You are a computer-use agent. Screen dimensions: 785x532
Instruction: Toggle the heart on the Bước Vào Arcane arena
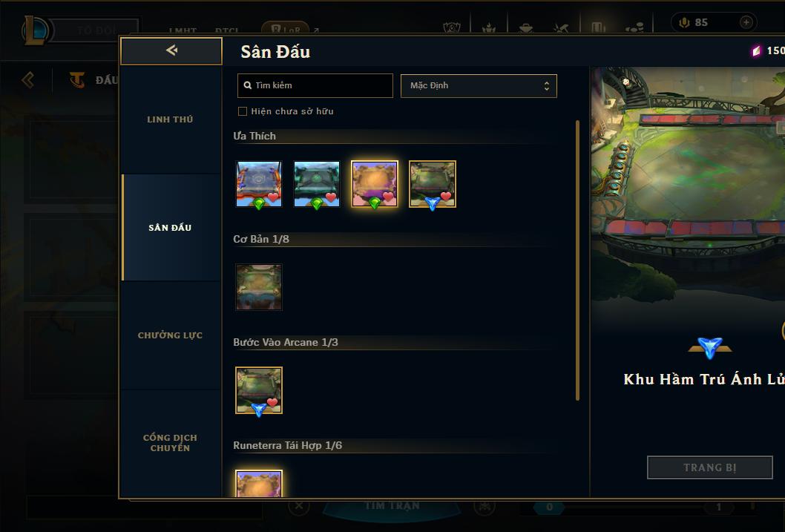click(272, 402)
